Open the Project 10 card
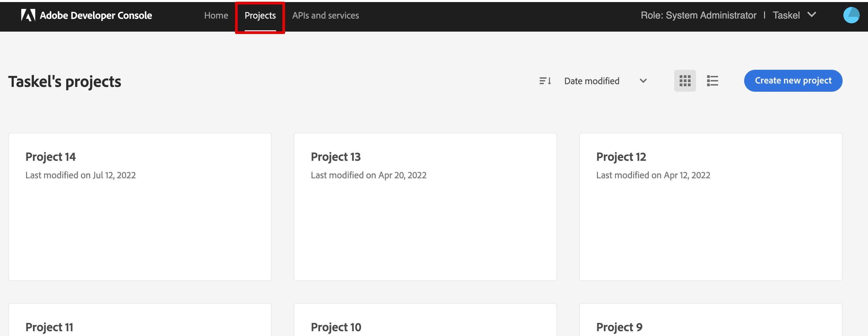The height and width of the screenshot is (336, 868). (425, 323)
